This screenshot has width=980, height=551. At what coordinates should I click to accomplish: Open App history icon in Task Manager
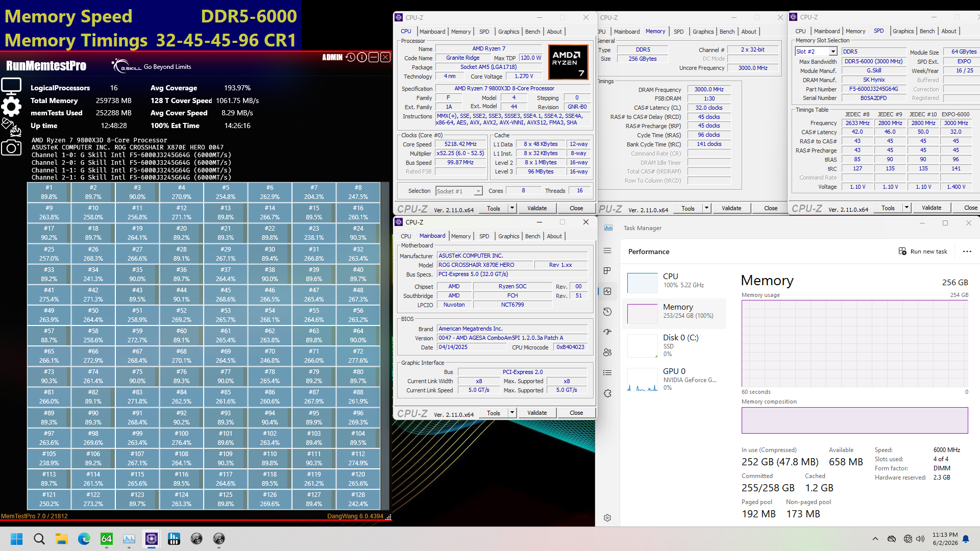click(x=607, y=311)
